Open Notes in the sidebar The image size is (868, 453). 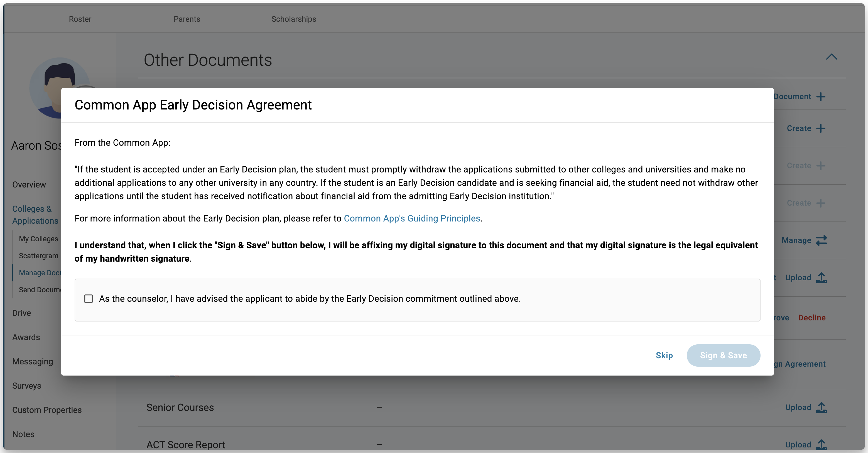pyautogui.click(x=23, y=434)
